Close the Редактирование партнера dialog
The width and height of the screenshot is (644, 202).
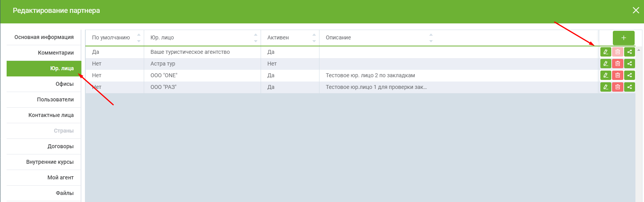coord(636,10)
